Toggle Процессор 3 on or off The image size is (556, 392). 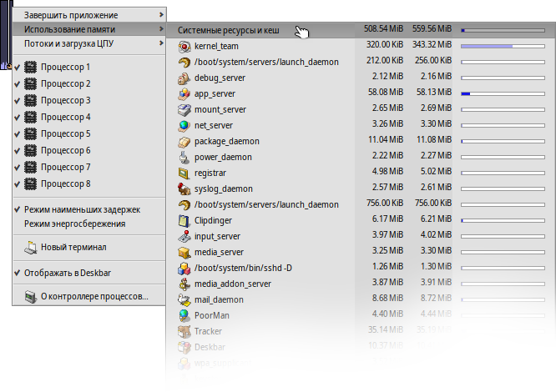(x=89, y=101)
